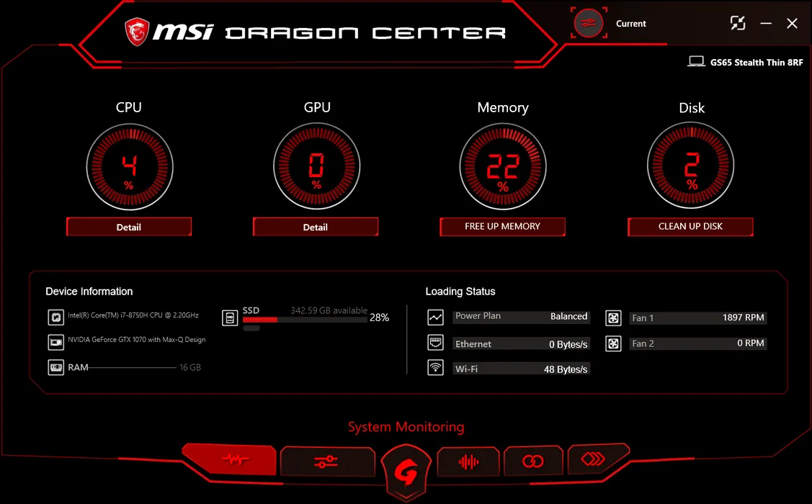Click the Fan 1 icon
The width and height of the screenshot is (812, 504).
coord(613,318)
